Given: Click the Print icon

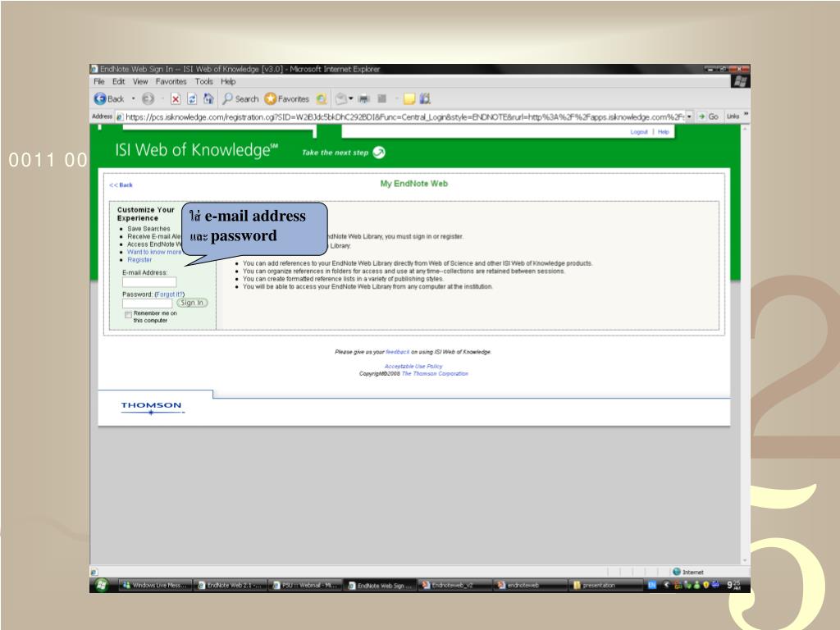Looking at the screenshot, I should [364, 99].
